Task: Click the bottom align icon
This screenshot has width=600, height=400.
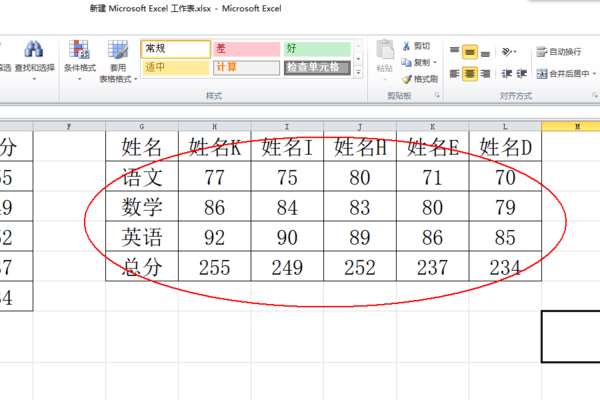Action: (x=485, y=53)
